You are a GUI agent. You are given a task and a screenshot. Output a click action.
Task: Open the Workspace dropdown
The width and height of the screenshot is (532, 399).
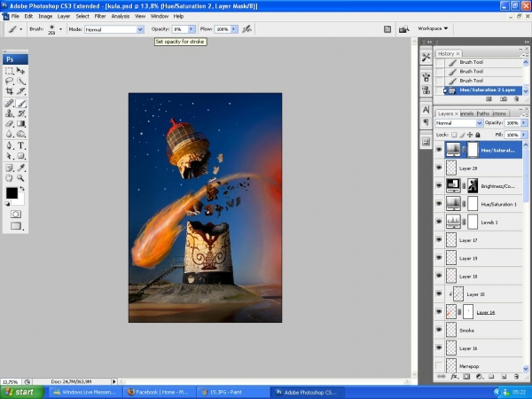[433, 28]
